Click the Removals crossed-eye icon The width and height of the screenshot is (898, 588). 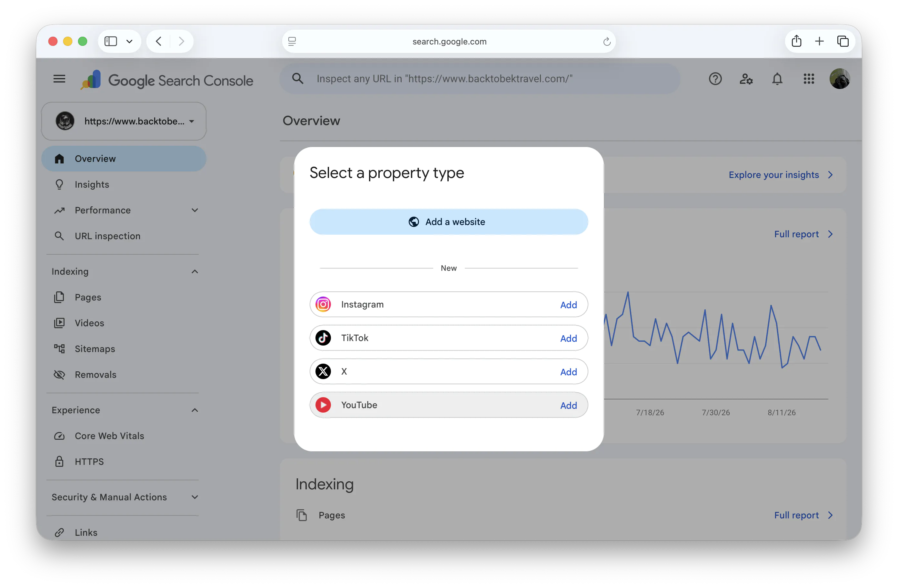pos(59,375)
